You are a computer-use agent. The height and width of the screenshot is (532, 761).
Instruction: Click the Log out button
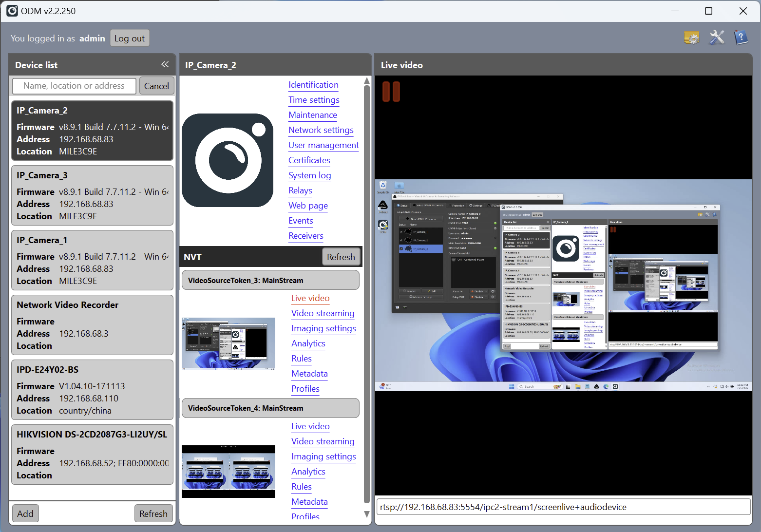pyautogui.click(x=130, y=38)
